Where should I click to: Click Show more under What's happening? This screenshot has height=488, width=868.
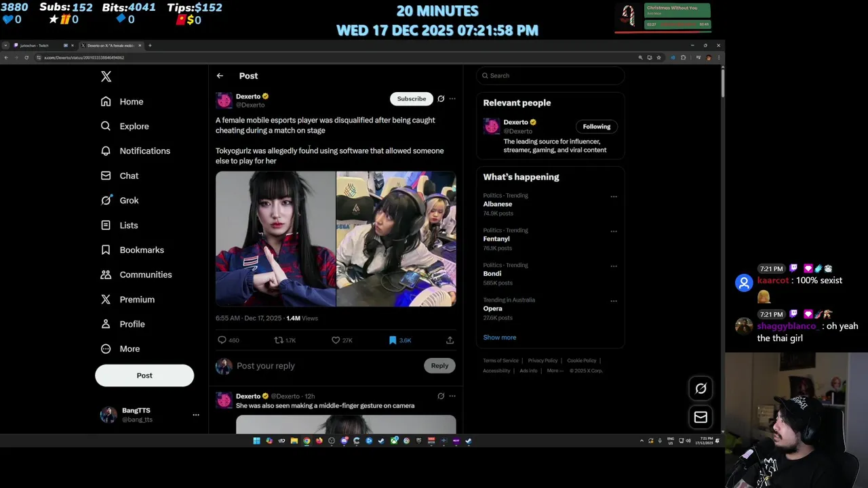point(500,338)
